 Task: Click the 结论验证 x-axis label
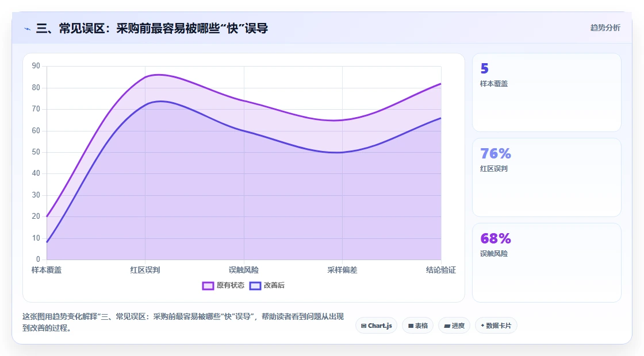click(440, 270)
